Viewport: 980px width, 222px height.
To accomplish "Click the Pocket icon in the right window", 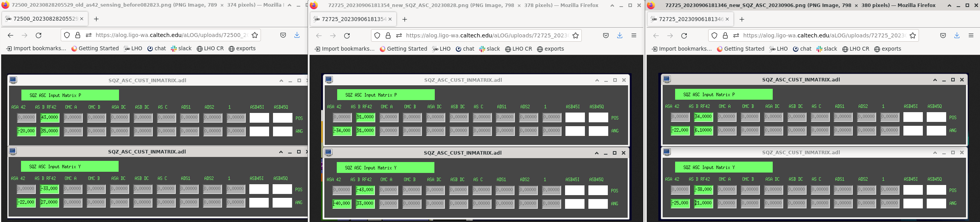I will pos(943,35).
